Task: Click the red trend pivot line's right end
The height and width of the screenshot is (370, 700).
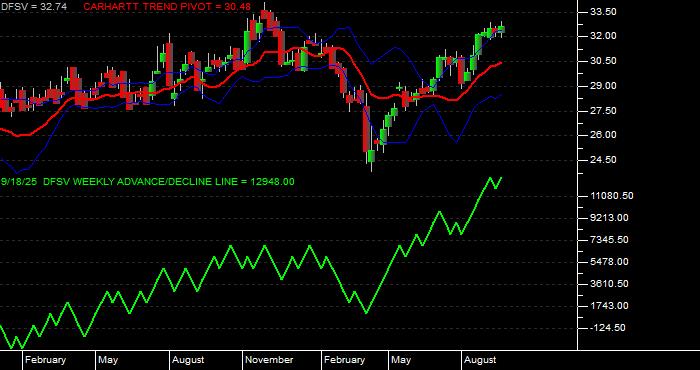Action: pos(501,63)
